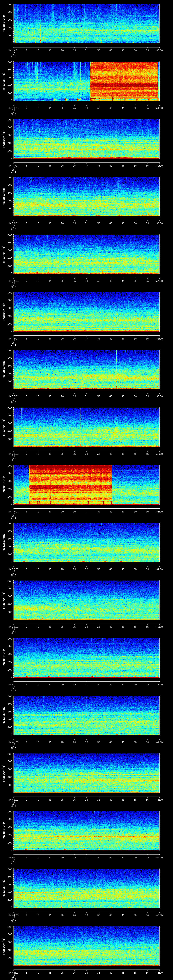The height and width of the screenshot is (980, 173).
Task: Click the '14:39:00' start time label
Action: click(13, 627)
